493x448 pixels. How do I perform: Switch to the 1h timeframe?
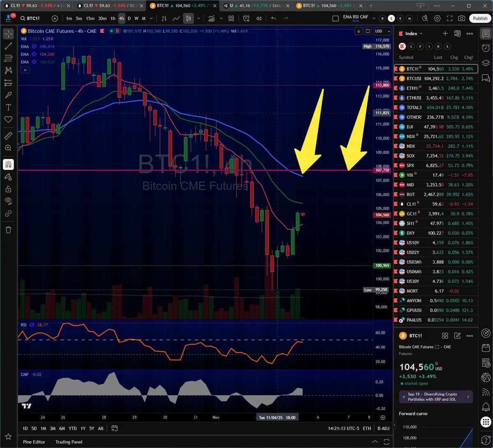pyautogui.click(x=113, y=18)
